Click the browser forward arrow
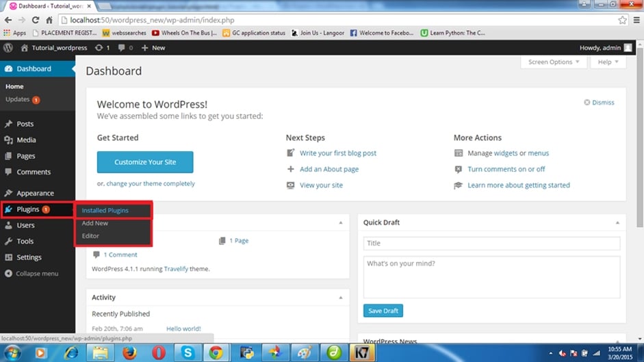This screenshot has width=644, height=362. pyautogui.click(x=22, y=20)
